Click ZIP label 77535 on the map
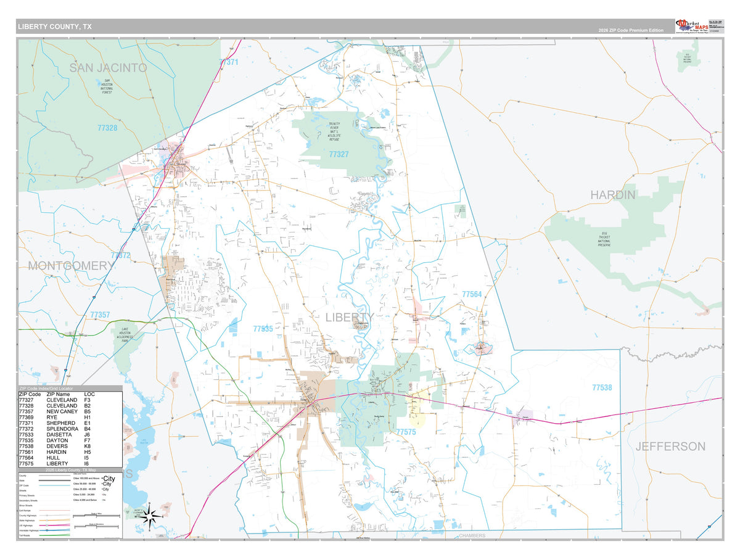 point(263,329)
